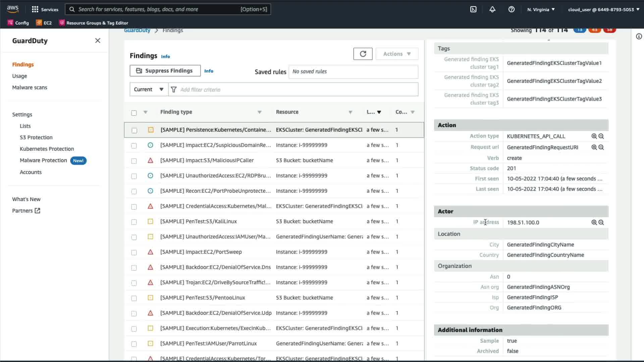Open Kubernetes Protection settings page

[x=47, y=149]
